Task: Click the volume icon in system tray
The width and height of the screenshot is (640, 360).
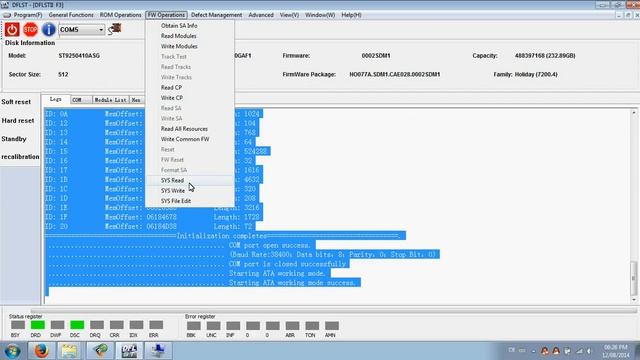Action: tap(590, 351)
